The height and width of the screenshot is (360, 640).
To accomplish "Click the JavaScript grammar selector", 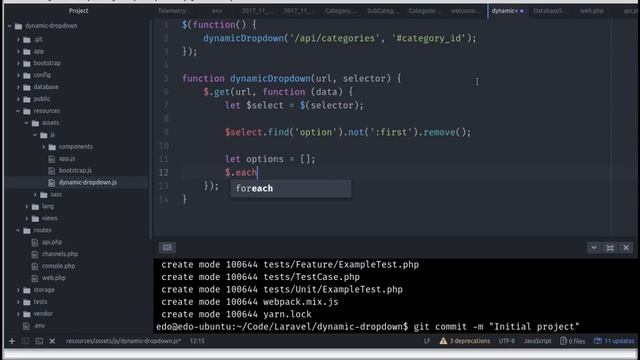I will click(537, 341).
